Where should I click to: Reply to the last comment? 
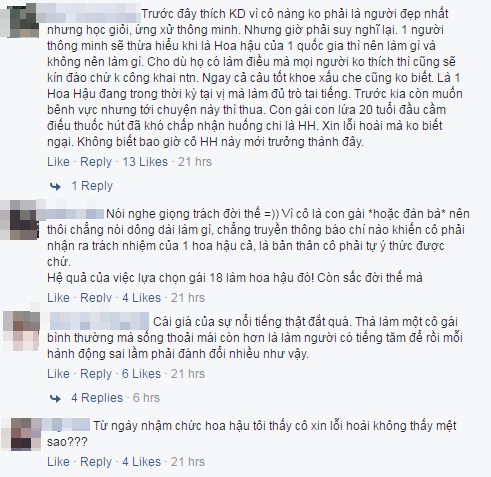(96, 462)
